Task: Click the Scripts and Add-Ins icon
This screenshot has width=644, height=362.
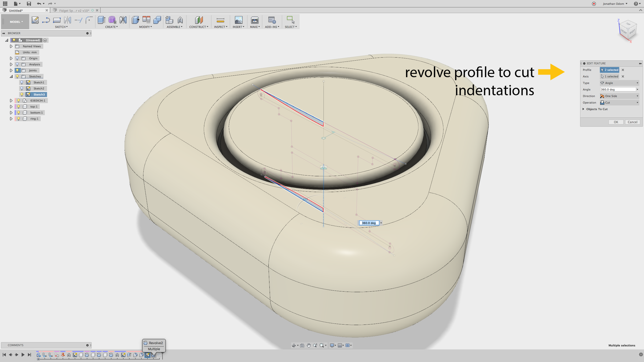Action: point(272,20)
